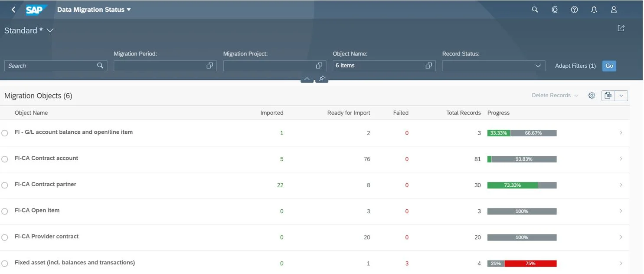
Task: Open the Delete Records menu
Action: pyautogui.click(x=555, y=96)
